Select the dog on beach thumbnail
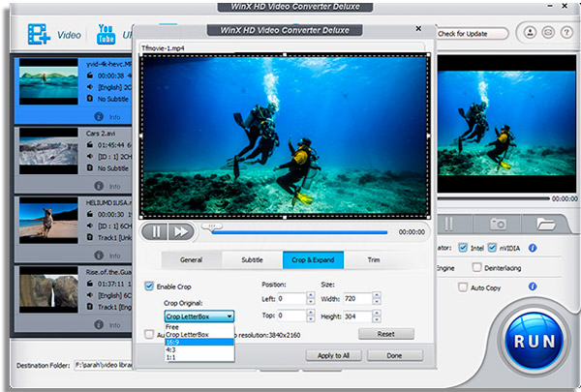Viewport: 581px width, 392px height. point(48,221)
